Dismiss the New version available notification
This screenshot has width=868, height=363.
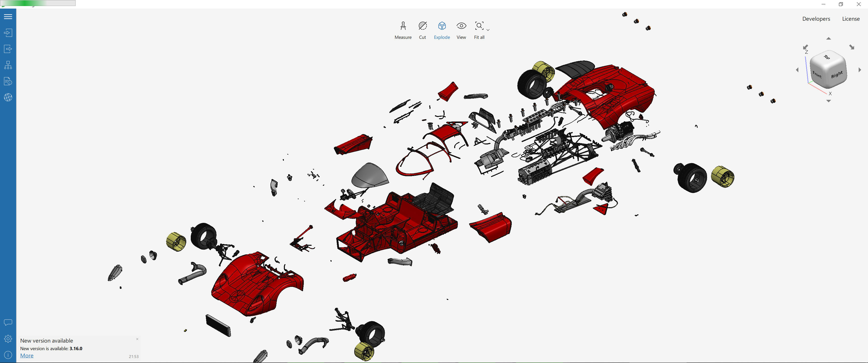(137, 339)
